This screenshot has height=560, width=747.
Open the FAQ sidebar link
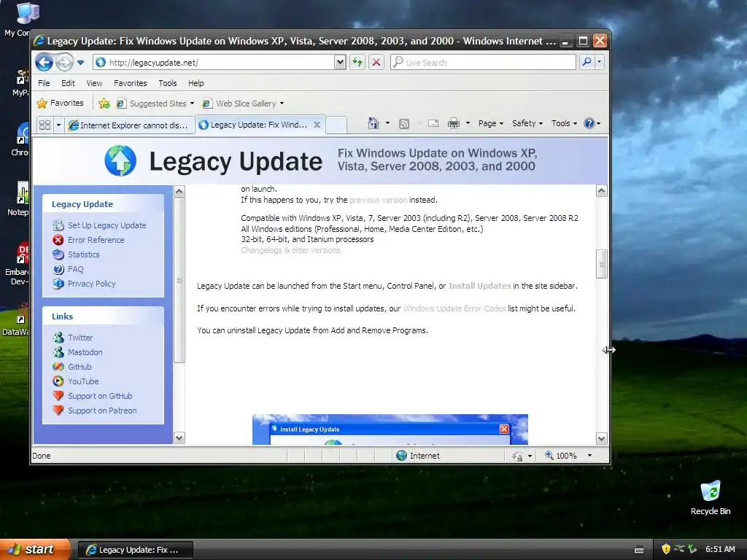pos(75,269)
